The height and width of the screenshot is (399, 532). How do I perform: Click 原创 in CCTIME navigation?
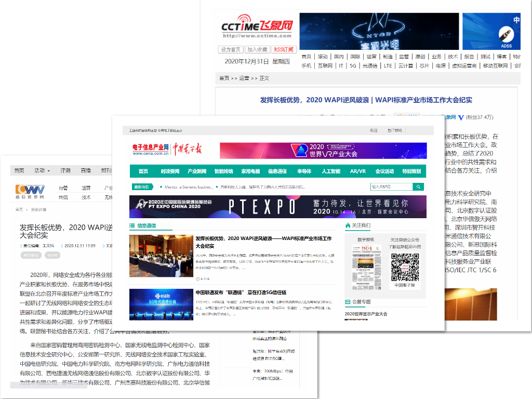click(420, 57)
